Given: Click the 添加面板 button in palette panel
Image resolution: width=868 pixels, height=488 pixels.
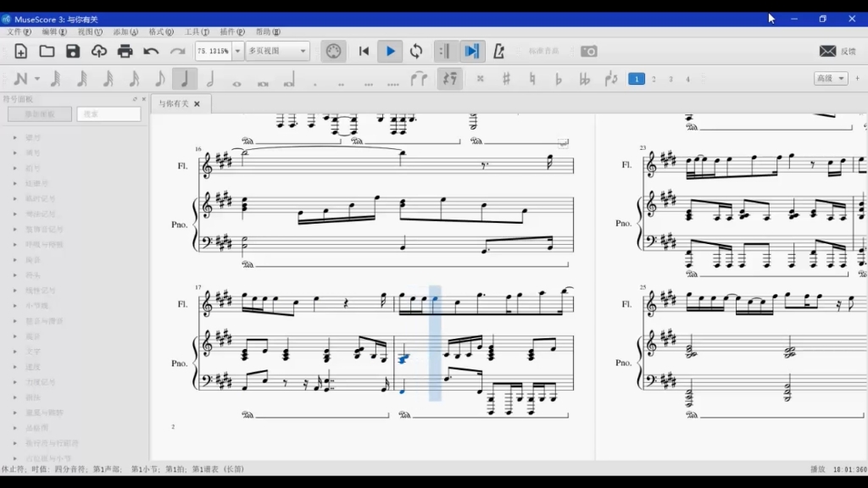Looking at the screenshot, I should 40,114.
